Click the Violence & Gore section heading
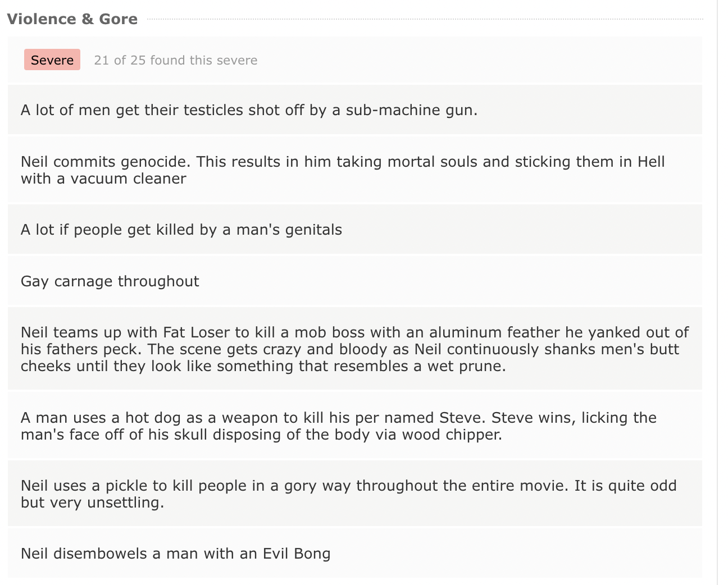The height and width of the screenshot is (585, 728). pos(72,19)
